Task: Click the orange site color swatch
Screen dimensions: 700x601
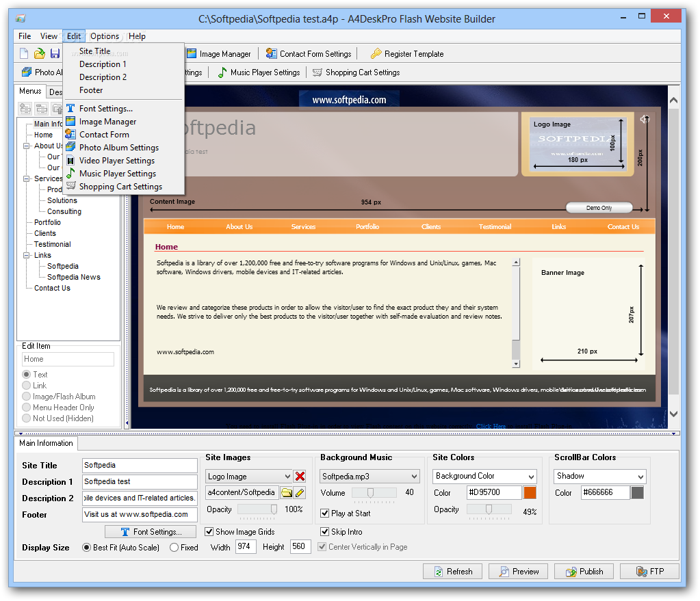Action: coord(530,492)
